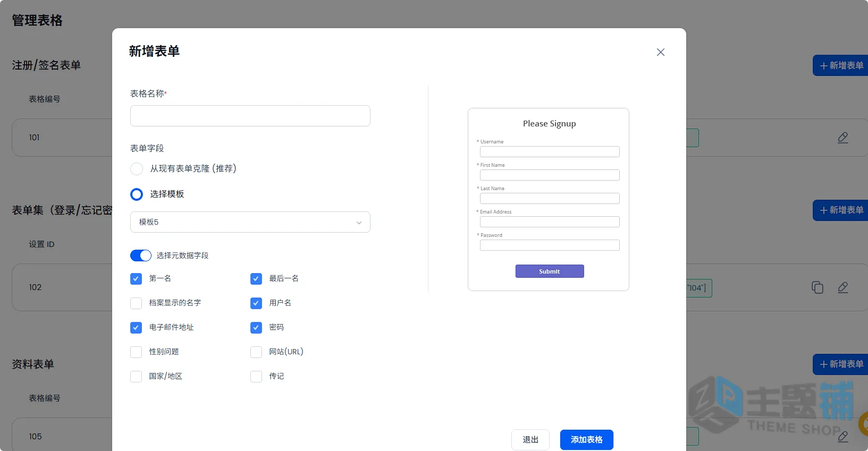This screenshot has width=868, height=451.
Task: Click 退出 button
Action: tap(530, 440)
